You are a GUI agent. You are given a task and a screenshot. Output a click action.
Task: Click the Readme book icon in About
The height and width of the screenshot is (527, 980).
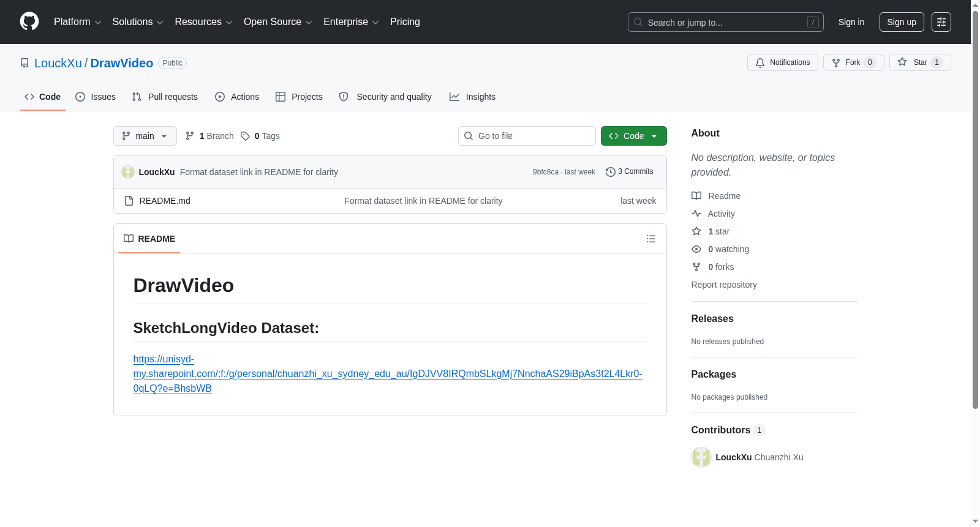coord(696,196)
